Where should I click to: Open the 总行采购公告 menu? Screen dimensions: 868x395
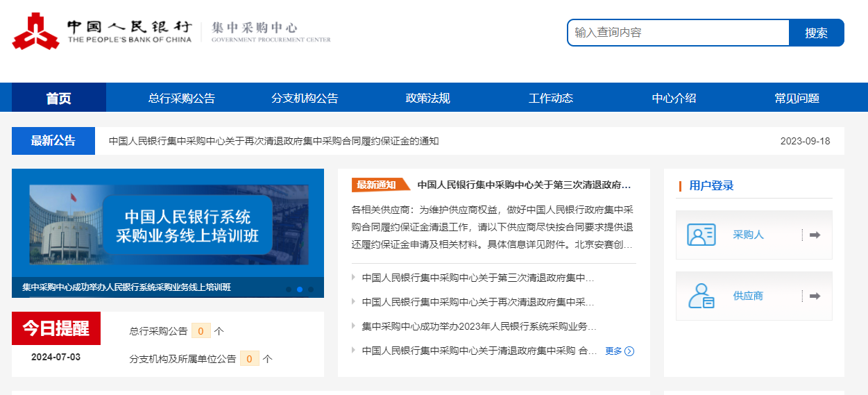(x=182, y=98)
